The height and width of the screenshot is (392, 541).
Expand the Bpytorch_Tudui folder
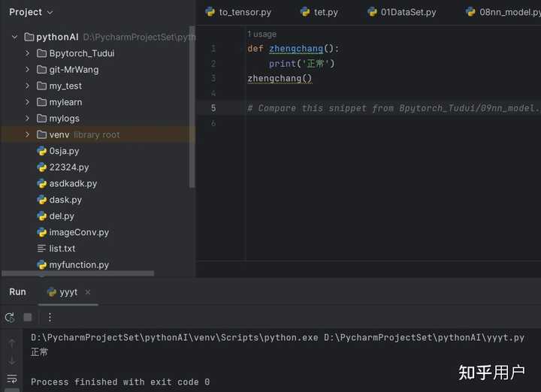pyautogui.click(x=28, y=53)
